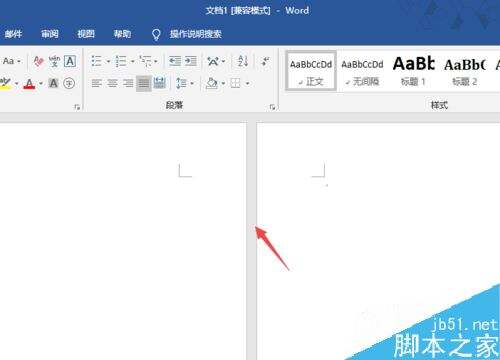Open the Enclose Characters circled-字 tool
This screenshot has height=360, width=500.
coord(69,83)
